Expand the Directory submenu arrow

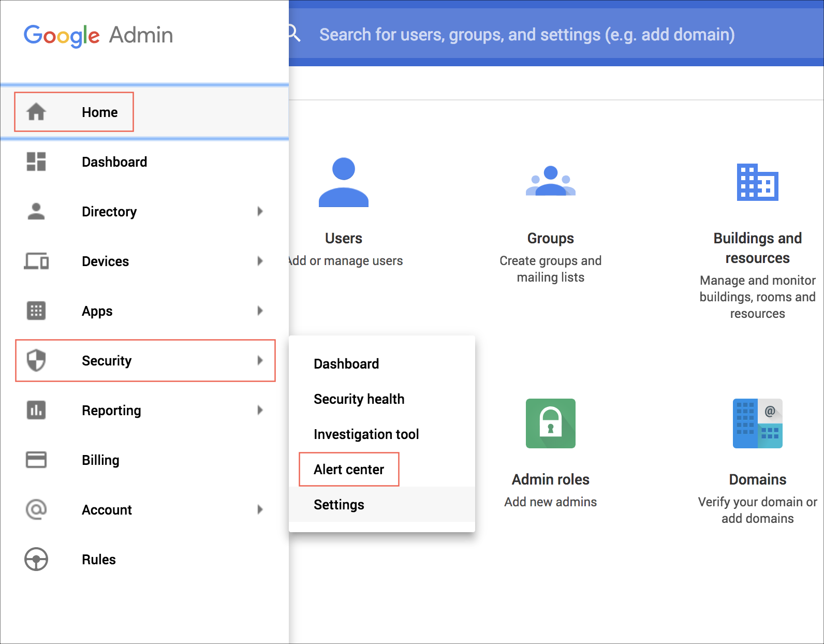[260, 211]
